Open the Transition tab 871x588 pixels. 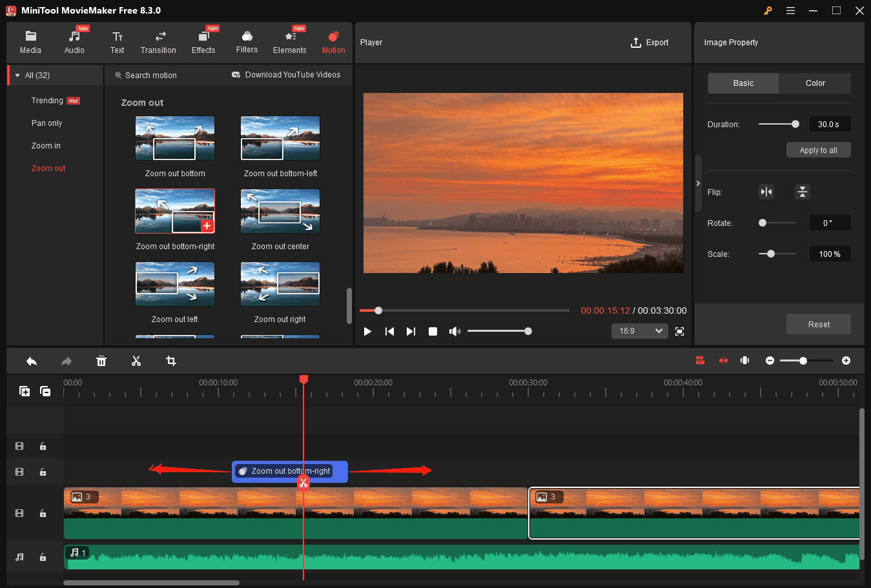pos(158,43)
